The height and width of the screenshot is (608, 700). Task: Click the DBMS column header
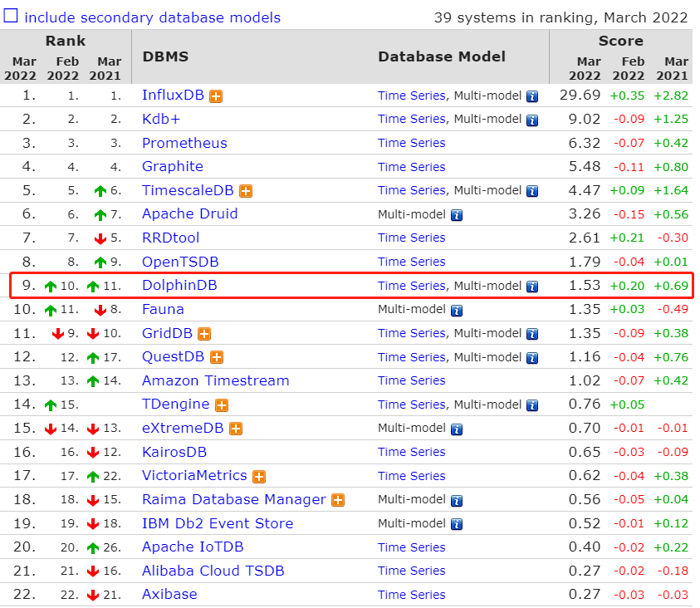tap(165, 56)
